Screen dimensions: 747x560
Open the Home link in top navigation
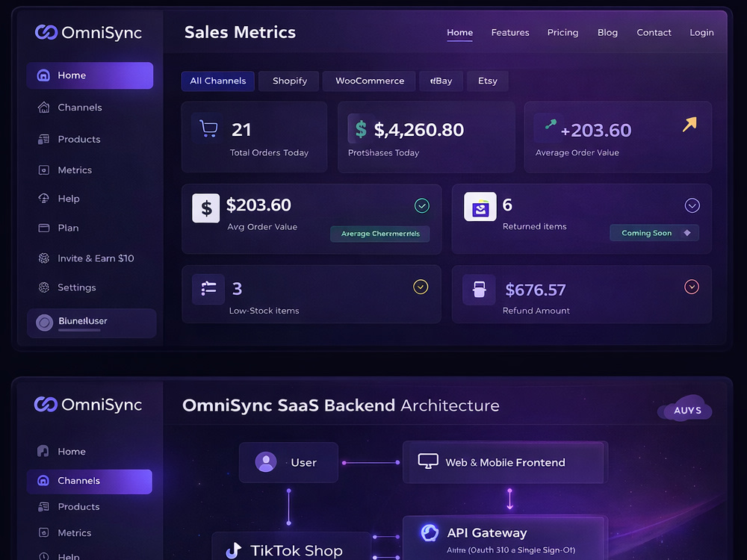[459, 32]
